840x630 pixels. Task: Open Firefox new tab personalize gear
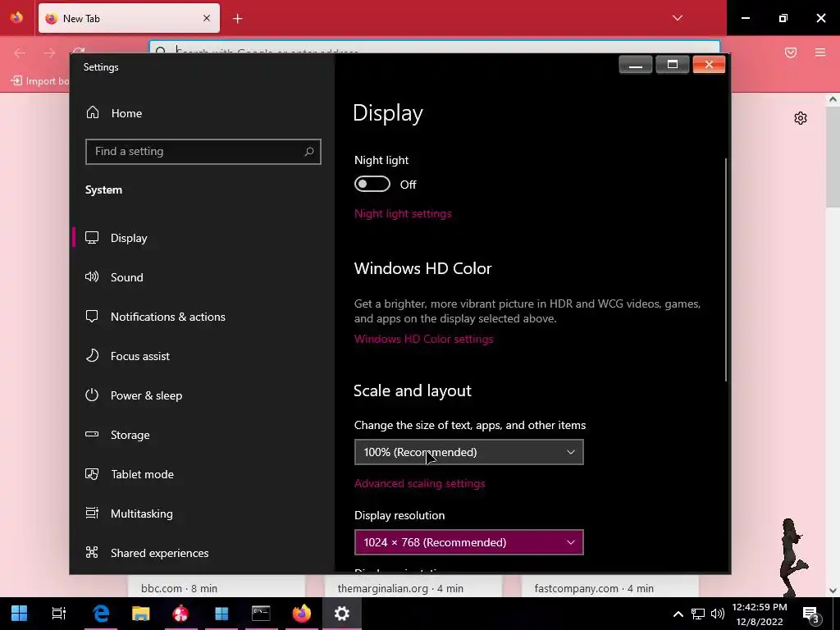point(801,118)
